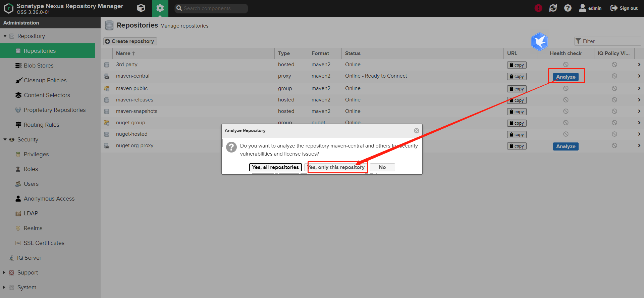The height and width of the screenshot is (298, 644).
Task: Click the maven-public group repository icon
Action: pyautogui.click(x=107, y=88)
